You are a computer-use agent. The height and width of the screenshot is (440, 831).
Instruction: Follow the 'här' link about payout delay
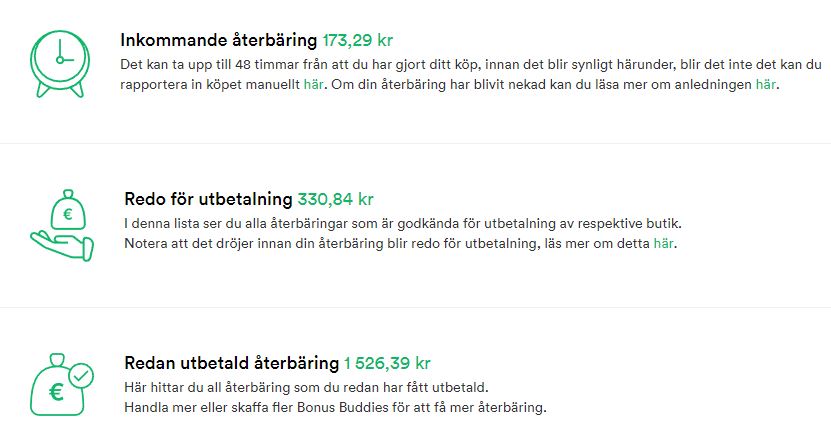(664, 244)
